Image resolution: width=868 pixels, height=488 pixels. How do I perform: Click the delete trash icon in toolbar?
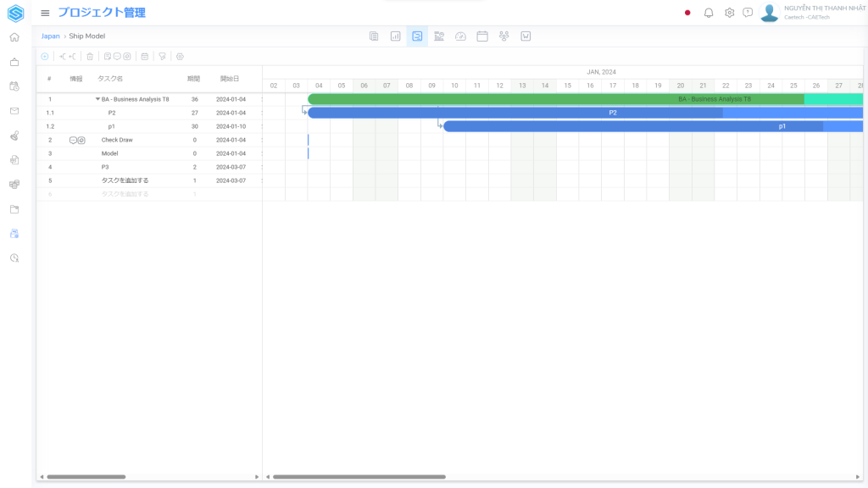tap(90, 57)
